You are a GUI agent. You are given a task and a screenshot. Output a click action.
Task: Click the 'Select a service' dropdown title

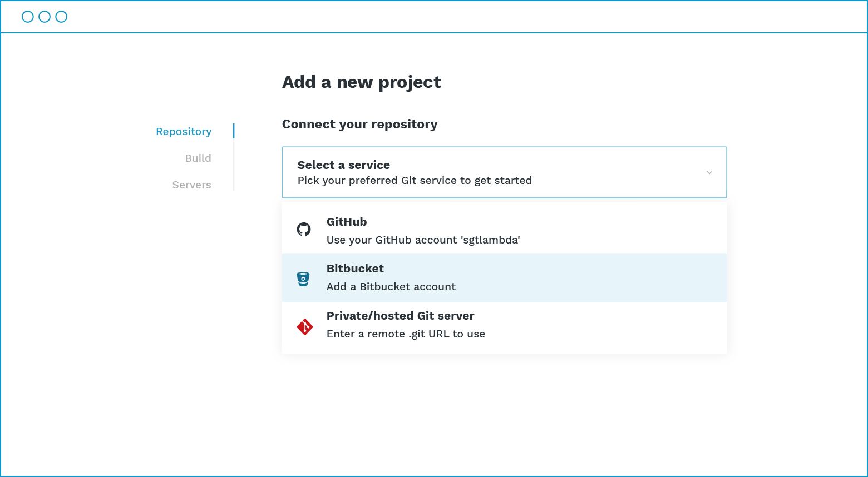pos(343,165)
